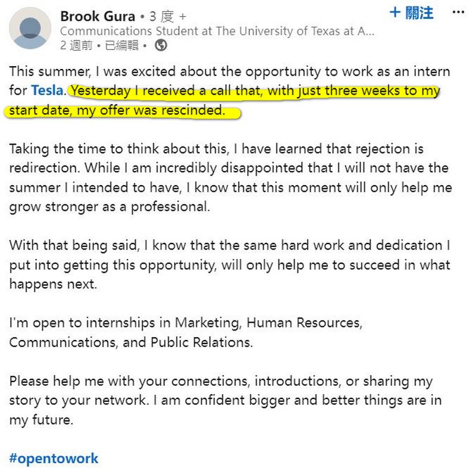
Task: Click the line starting 'Please help me with'
Action: (221, 381)
